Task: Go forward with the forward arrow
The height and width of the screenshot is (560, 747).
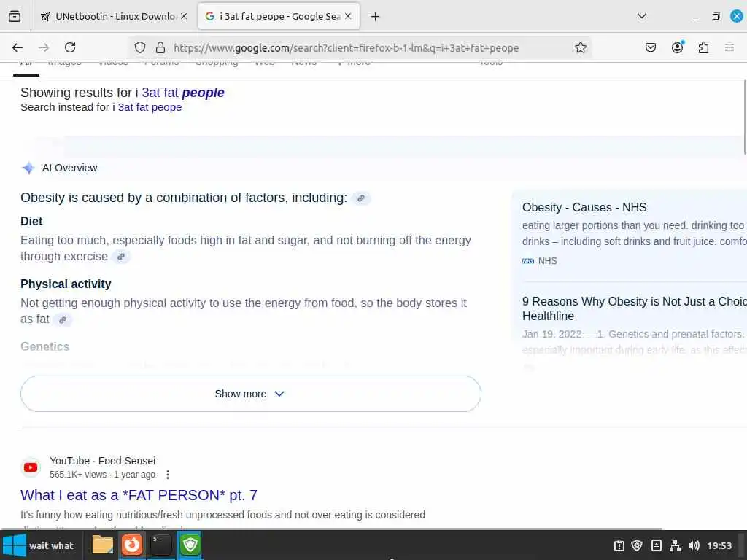Action: click(44, 47)
